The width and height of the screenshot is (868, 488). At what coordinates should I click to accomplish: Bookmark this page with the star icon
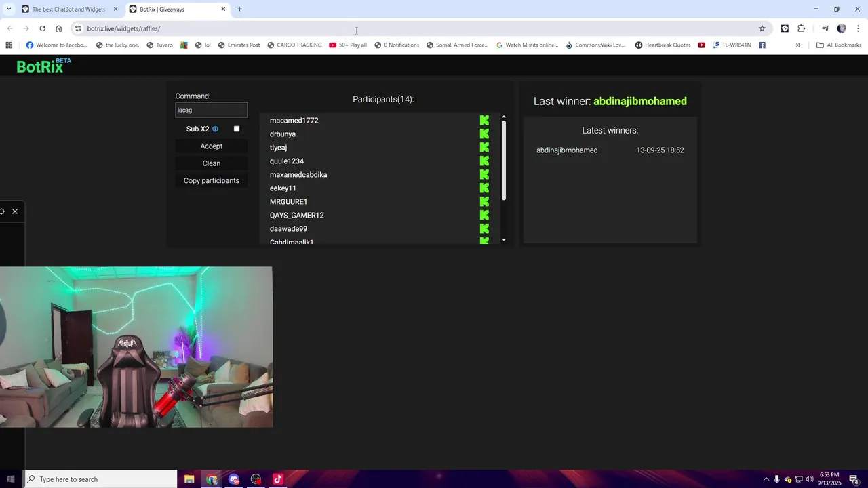tap(762, 28)
